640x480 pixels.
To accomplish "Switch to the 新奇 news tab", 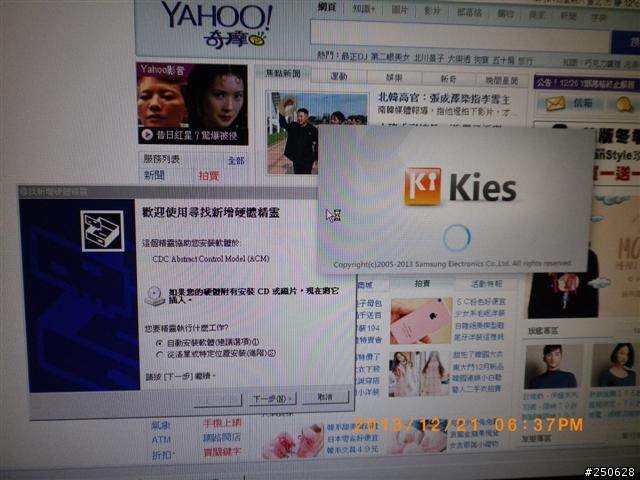I will click(448, 79).
